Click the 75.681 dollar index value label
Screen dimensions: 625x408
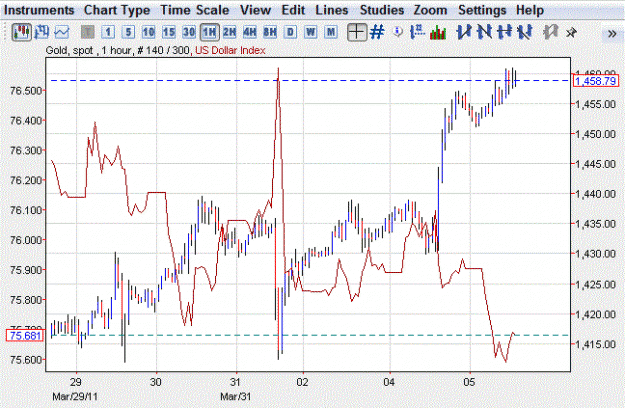click(x=25, y=335)
